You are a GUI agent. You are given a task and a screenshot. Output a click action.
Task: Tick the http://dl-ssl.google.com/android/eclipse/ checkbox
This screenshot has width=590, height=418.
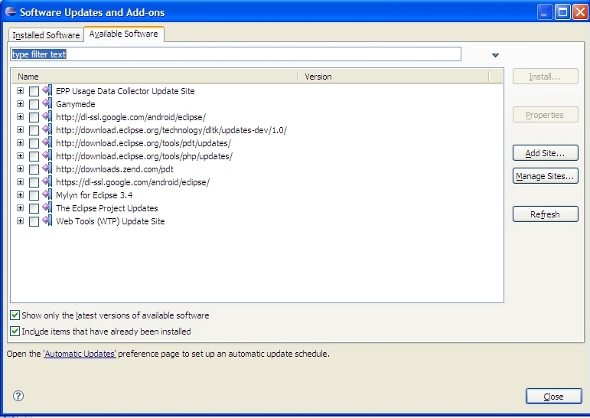point(34,117)
